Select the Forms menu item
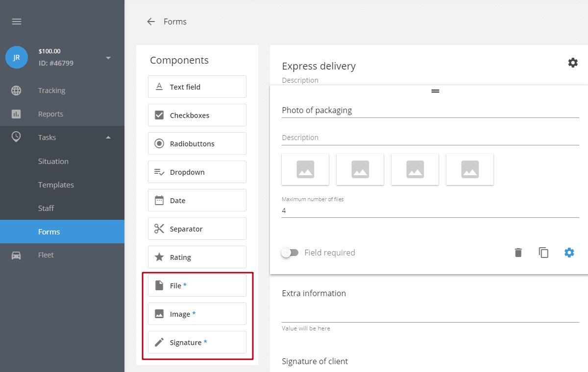 (62, 232)
